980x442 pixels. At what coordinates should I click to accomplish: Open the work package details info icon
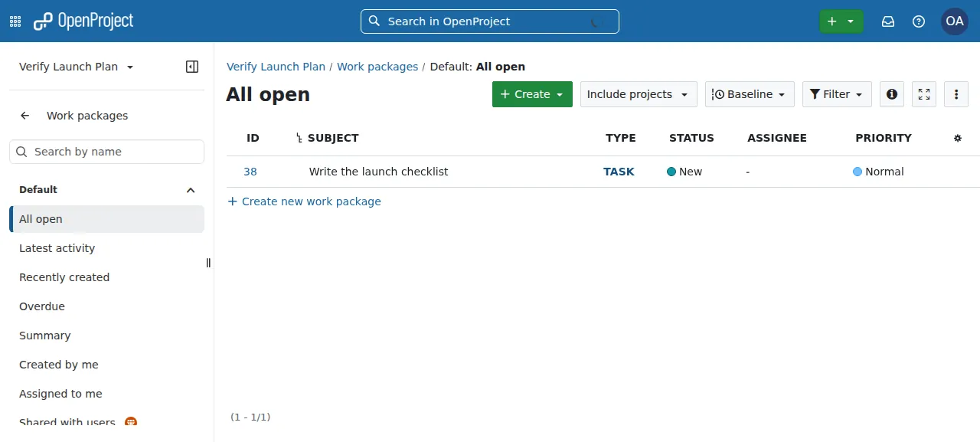coord(891,94)
